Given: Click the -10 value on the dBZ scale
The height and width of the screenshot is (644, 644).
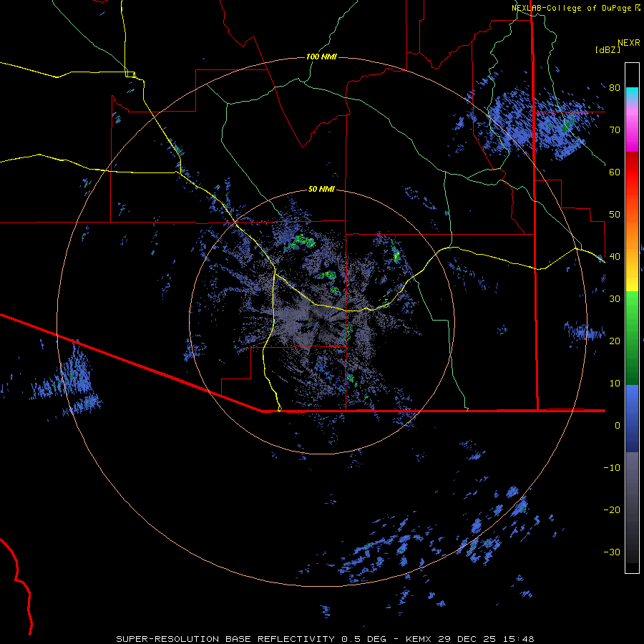Looking at the screenshot, I should click(x=612, y=468).
